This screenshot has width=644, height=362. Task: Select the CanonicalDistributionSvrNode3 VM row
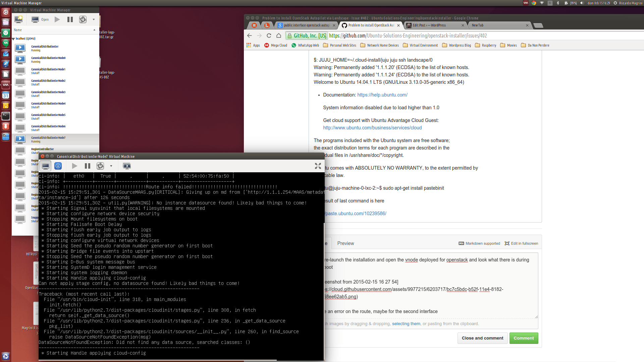(x=55, y=94)
